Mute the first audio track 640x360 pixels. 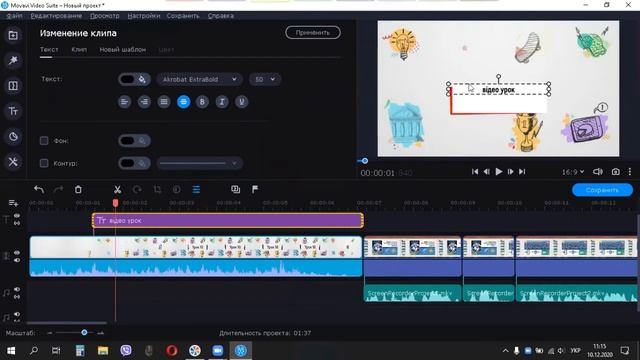(x=17, y=289)
